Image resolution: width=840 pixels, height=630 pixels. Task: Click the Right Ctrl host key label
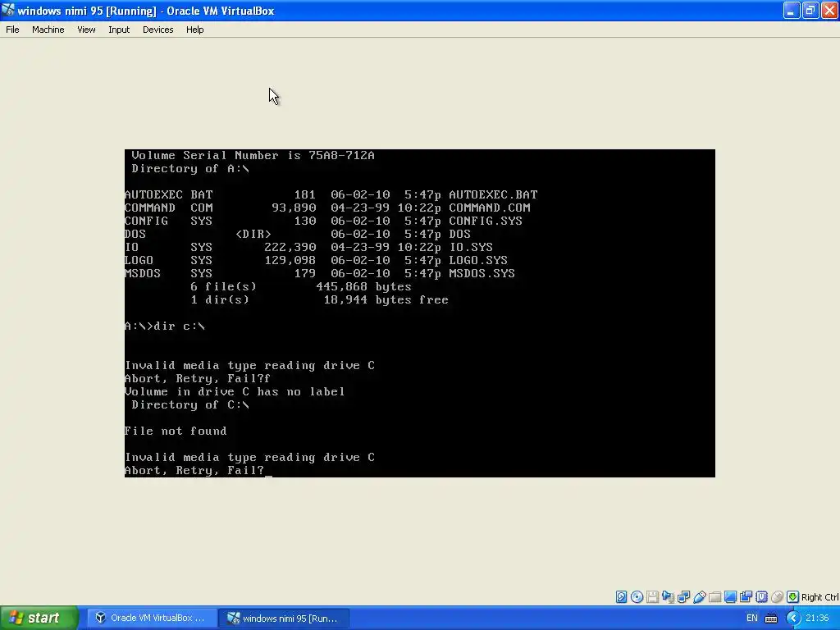820,597
